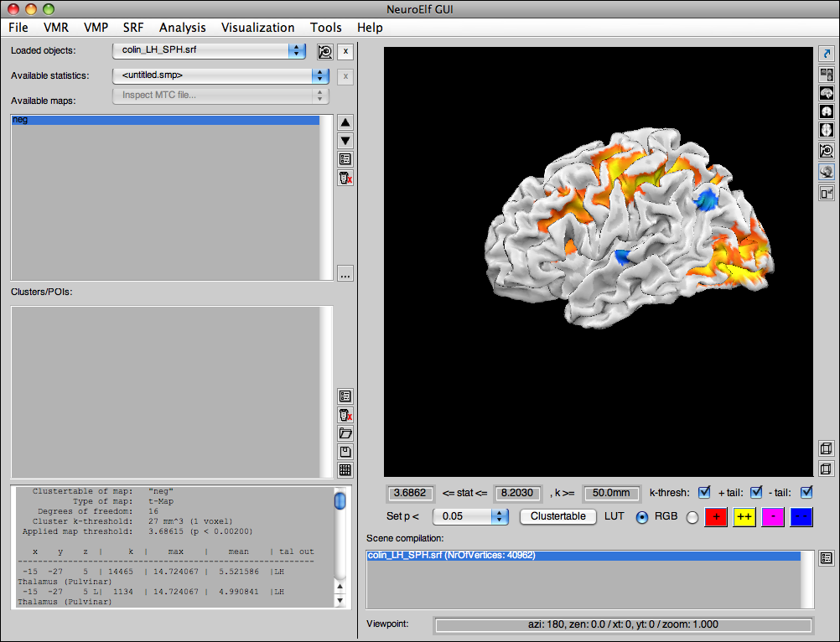The image size is (840, 642).
Task: Open the Analysis menu
Action: (182, 28)
